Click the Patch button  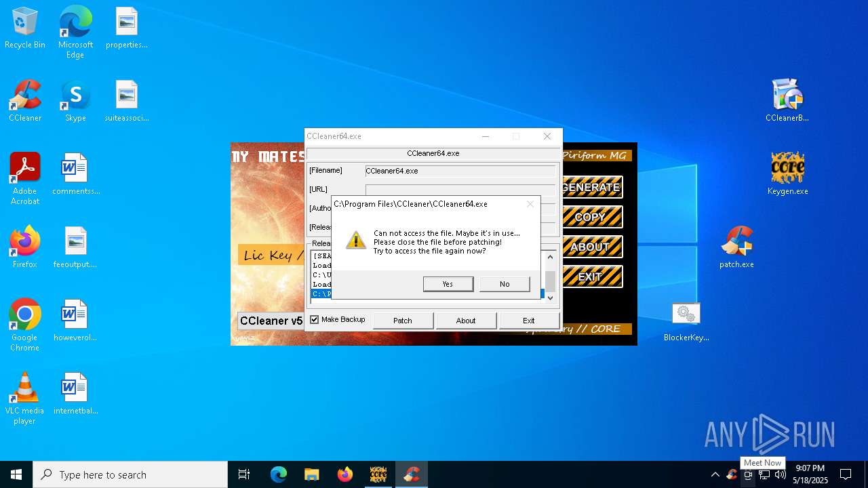click(403, 321)
